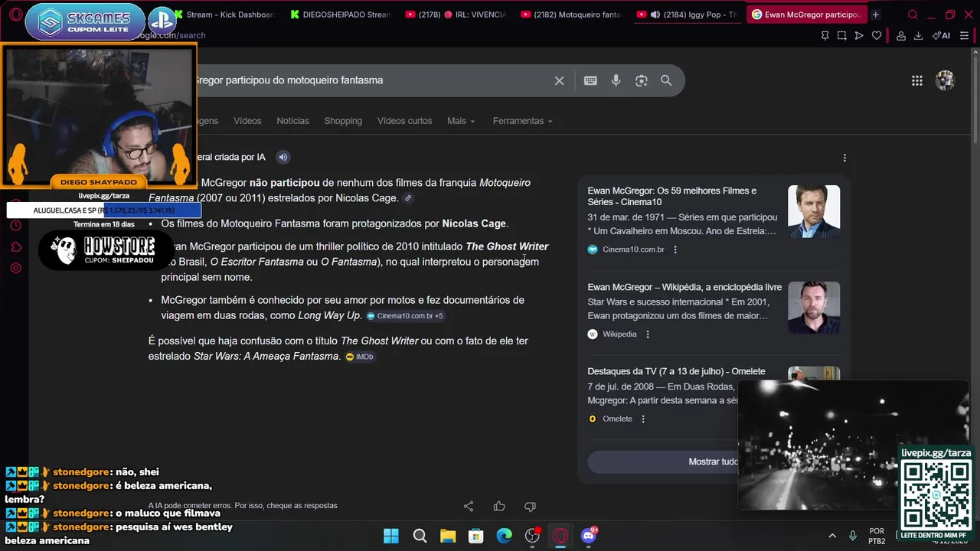
Task: Open Opera player send icon
Action: [x=859, y=35]
